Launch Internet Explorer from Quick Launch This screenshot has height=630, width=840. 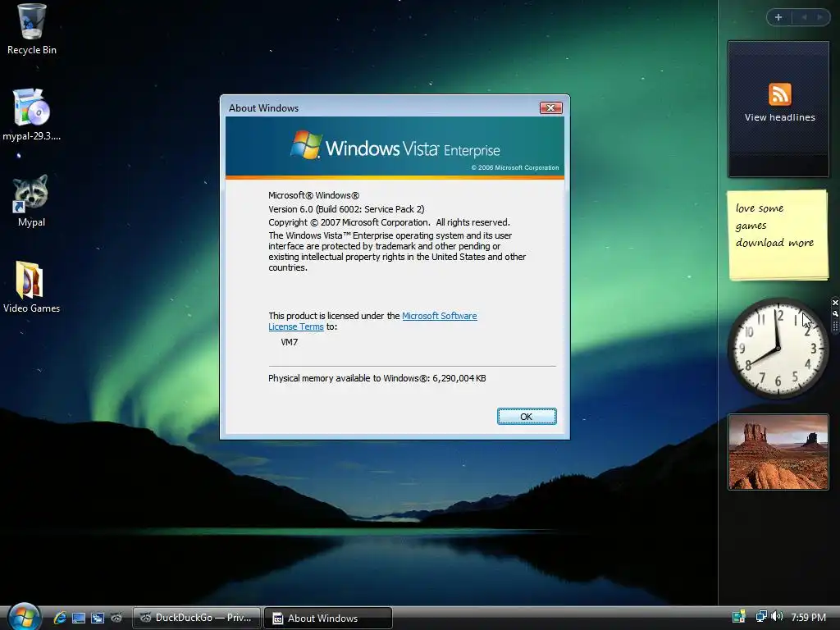[x=60, y=618]
